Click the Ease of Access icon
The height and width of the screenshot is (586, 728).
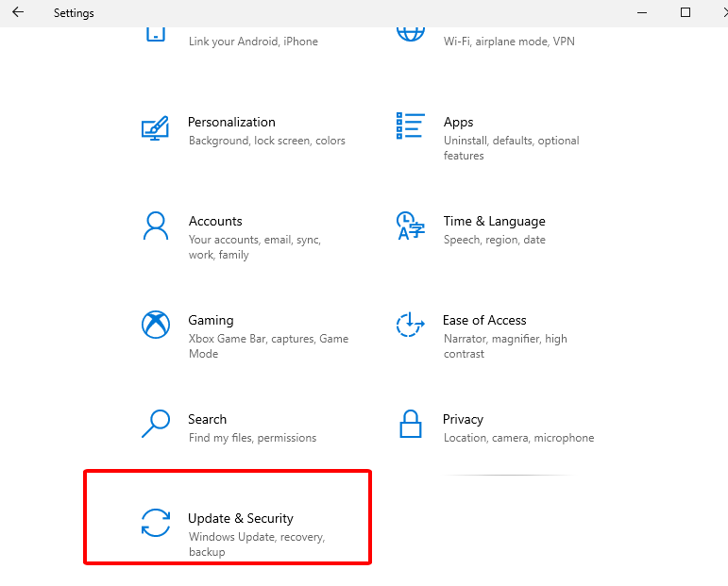pyautogui.click(x=410, y=325)
